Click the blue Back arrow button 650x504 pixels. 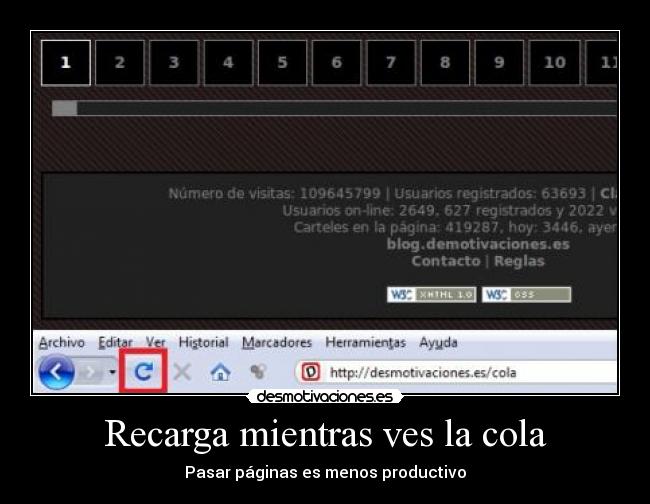(x=56, y=372)
